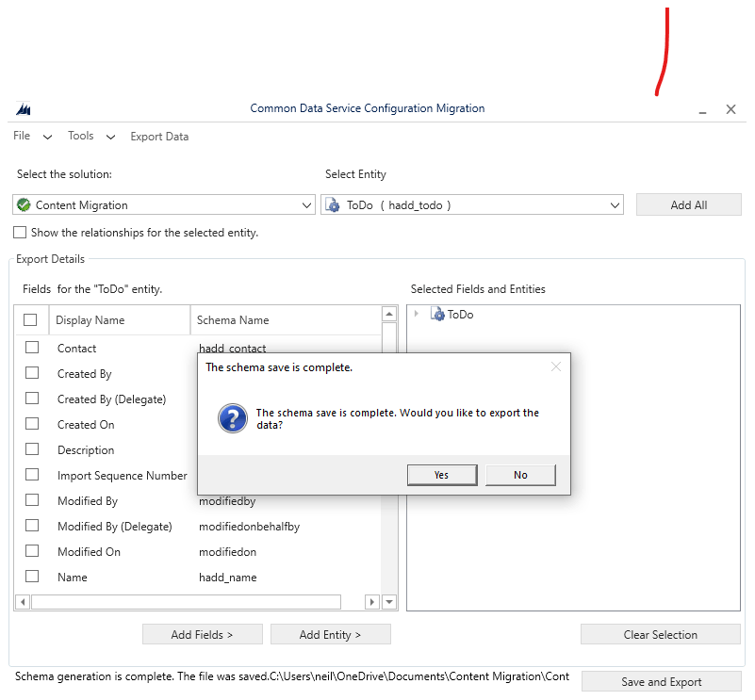Click the fields list scroll down arrow

tap(389, 602)
